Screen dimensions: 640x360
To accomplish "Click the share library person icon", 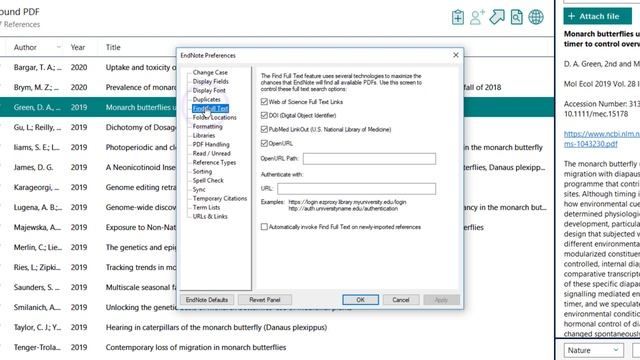I will 477,17.
